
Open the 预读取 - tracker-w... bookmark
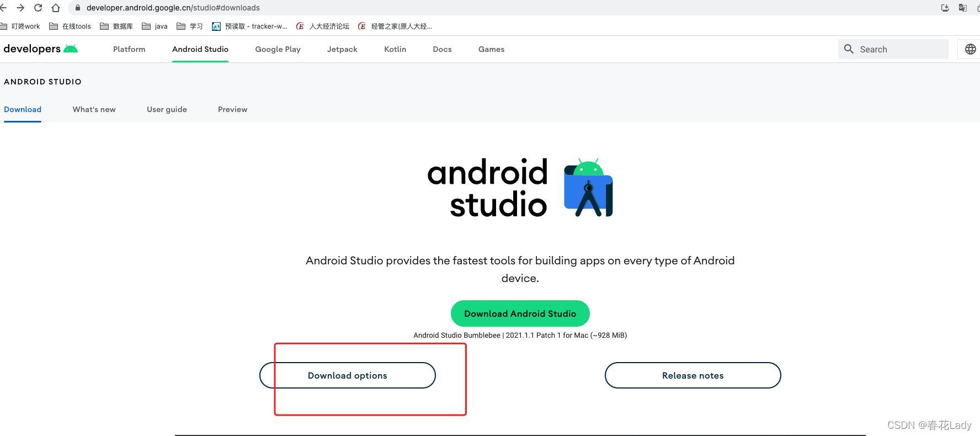coord(249,26)
